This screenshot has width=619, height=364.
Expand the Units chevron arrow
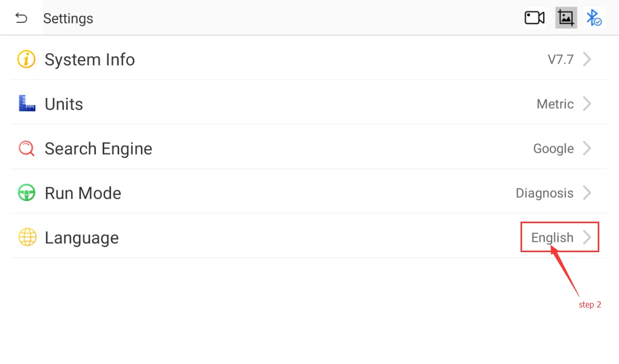click(587, 104)
